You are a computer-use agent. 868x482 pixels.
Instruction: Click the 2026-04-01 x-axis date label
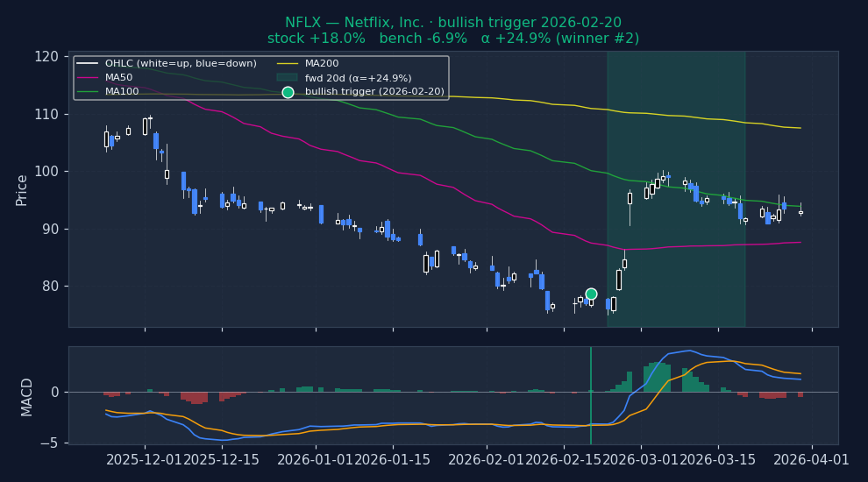point(811,460)
